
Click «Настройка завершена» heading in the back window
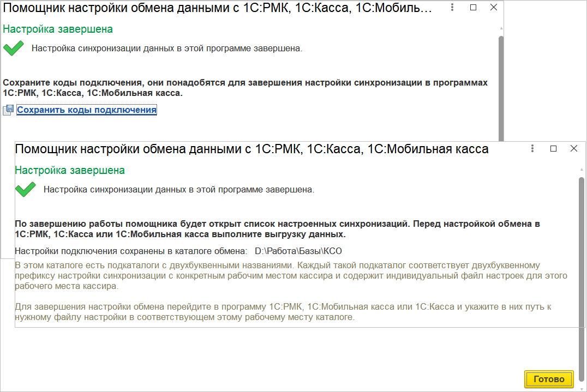(58, 29)
